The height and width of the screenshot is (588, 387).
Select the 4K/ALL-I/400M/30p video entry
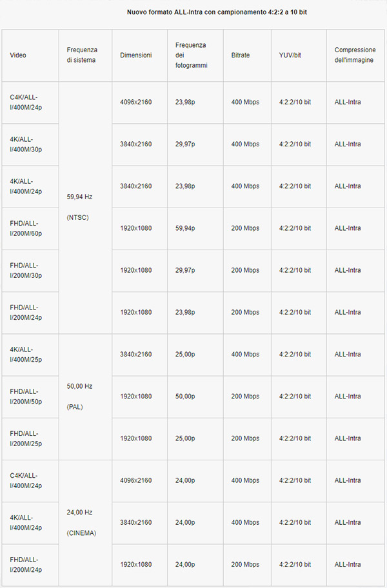(25, 144)
